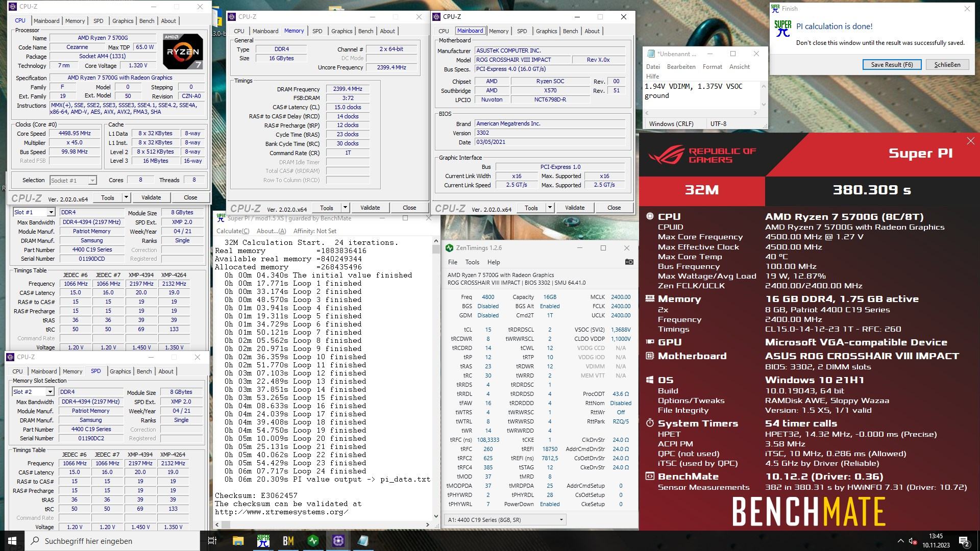The image size is (980, 551).
Task: Open Task View on the taskbar
Action: point(212,541)
